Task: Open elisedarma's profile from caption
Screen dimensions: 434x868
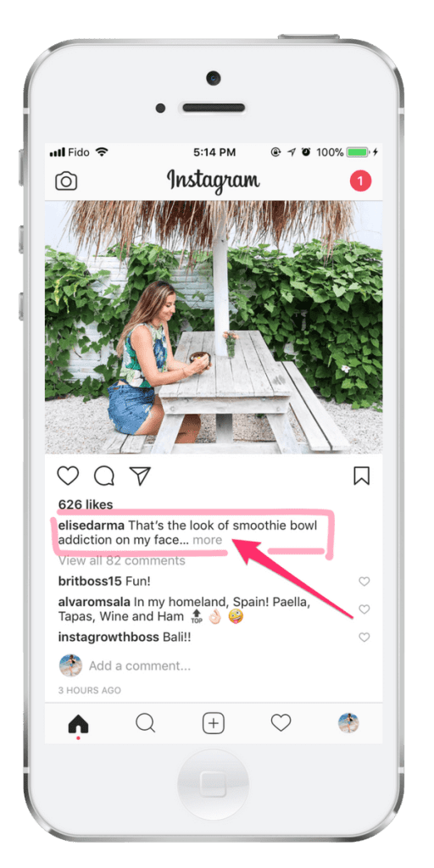Action: [x=92, y=525]
